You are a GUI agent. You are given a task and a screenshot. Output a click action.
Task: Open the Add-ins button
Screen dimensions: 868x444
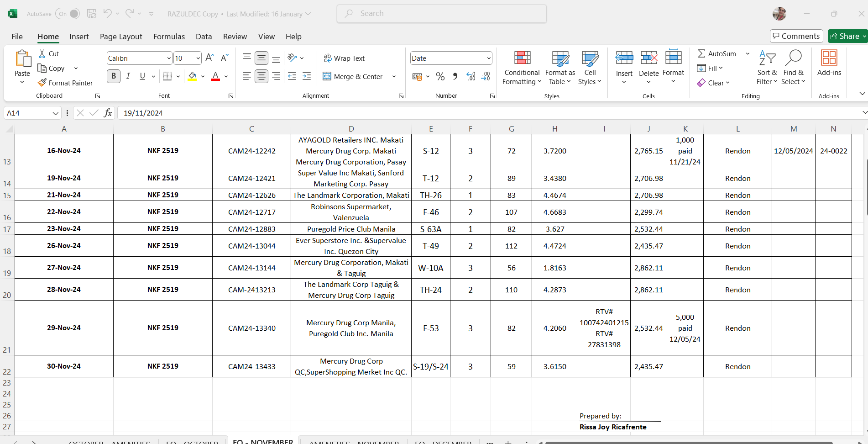(x=829, y=63)
